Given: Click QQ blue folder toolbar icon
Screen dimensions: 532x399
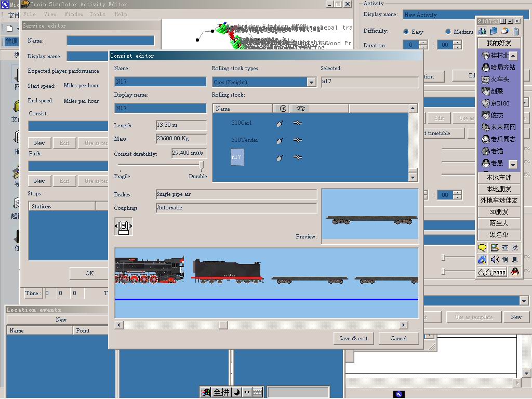Looking at the screenshot, I should tap(494, 31).
